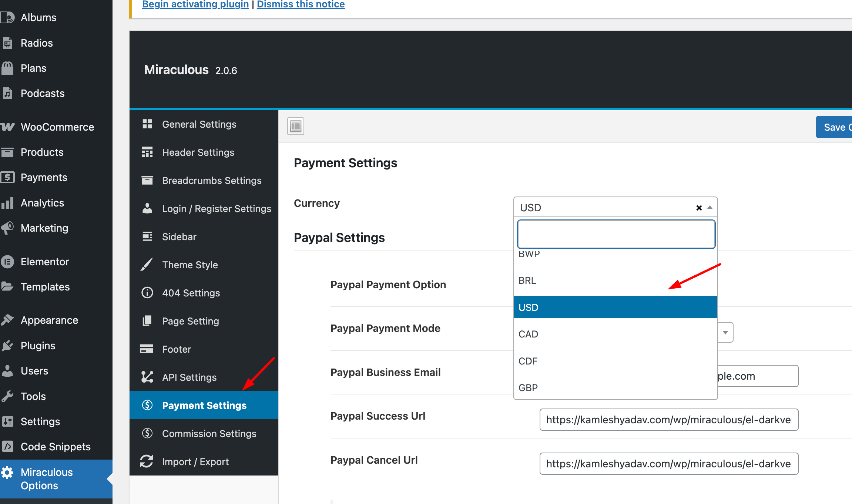Click the Currency select box showing USD
852x504 pixels.
615,207
